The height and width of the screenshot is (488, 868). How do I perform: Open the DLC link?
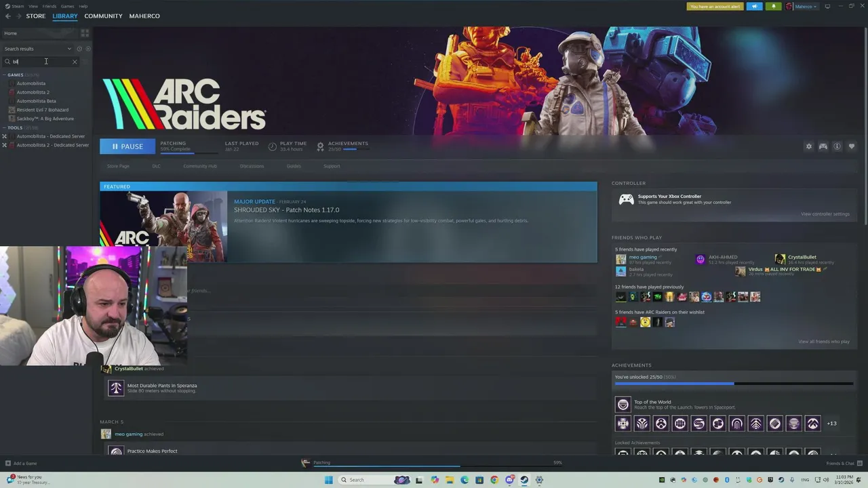(x=156, y=166)
